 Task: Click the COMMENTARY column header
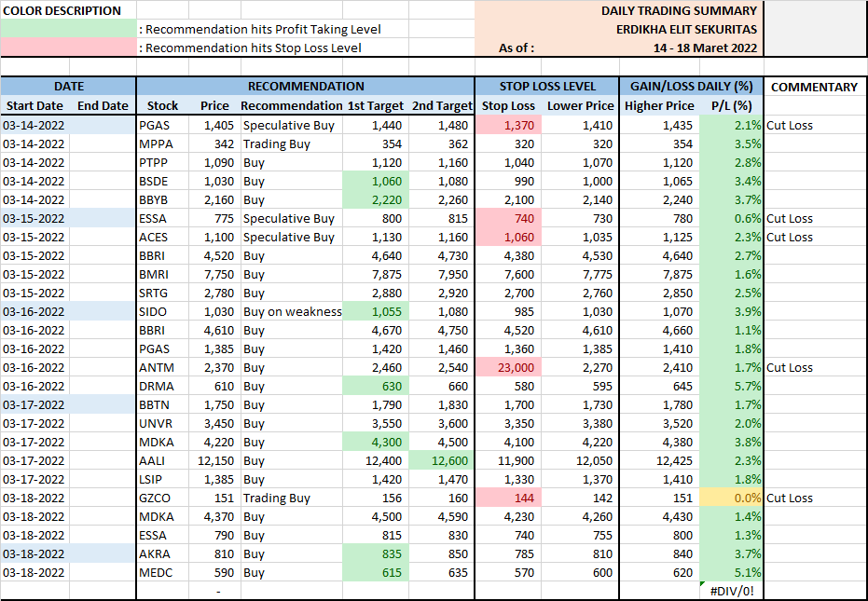click(x=814, y=87)
